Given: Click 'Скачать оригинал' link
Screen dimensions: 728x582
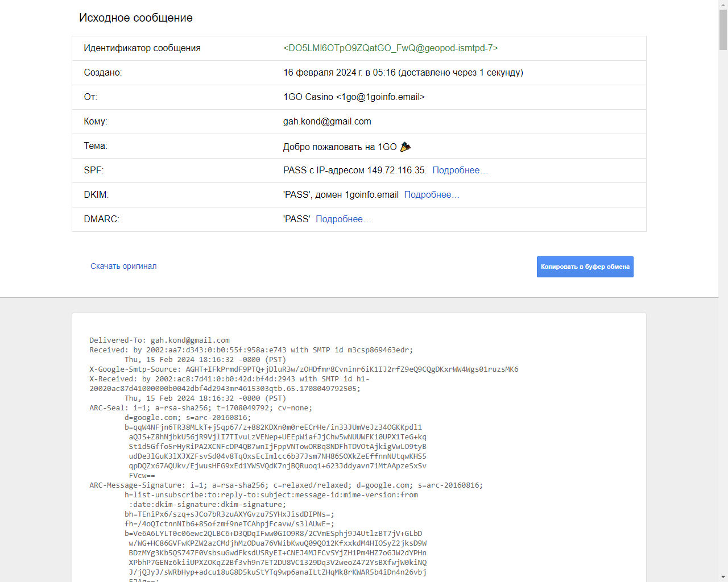Looking at the screenshot, I should pyautogui.click(x=123, y=266).
